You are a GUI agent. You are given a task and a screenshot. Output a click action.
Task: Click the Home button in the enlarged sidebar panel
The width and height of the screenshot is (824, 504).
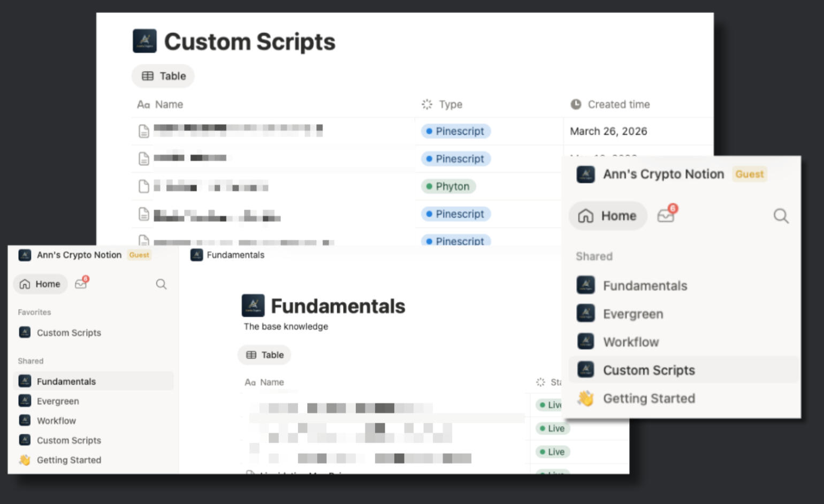(x=608, y=216)
